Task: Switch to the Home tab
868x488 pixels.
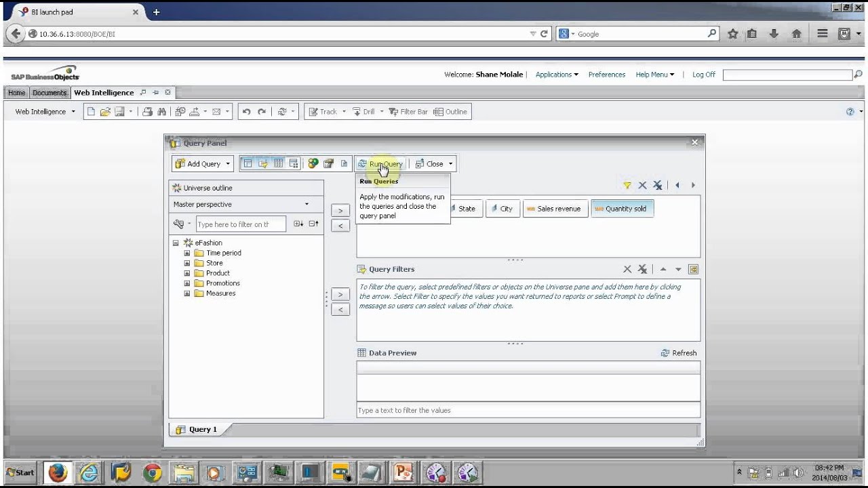Action: 16,93
